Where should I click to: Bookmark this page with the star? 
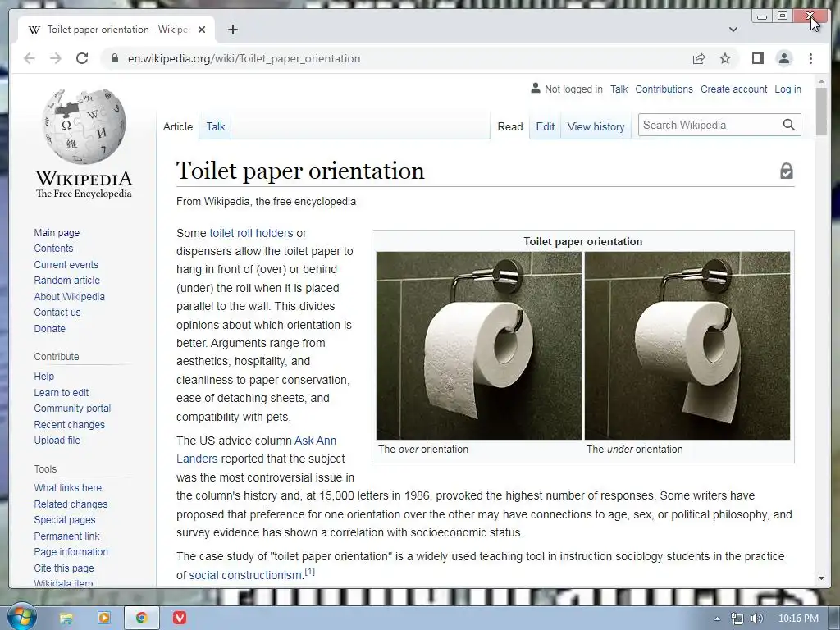pos(725,58)
